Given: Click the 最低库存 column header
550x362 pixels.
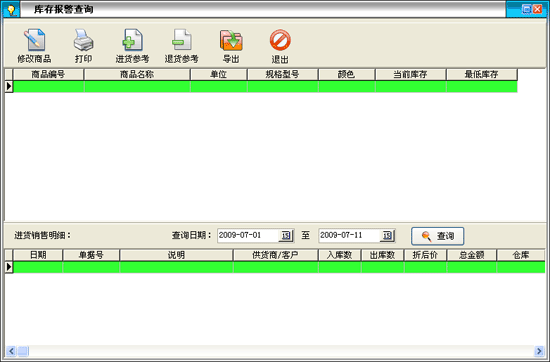Looking at the screenshot, I should tap(482, 74).
